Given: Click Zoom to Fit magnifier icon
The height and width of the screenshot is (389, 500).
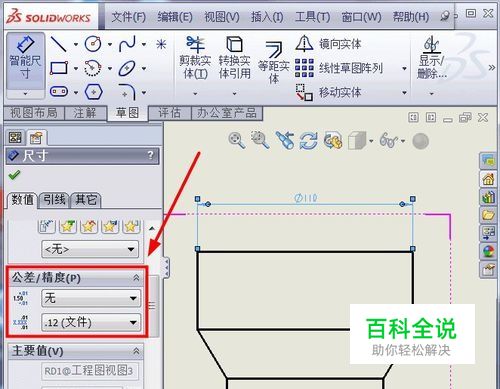Looking at the screenshot, I should coord(237,140).
